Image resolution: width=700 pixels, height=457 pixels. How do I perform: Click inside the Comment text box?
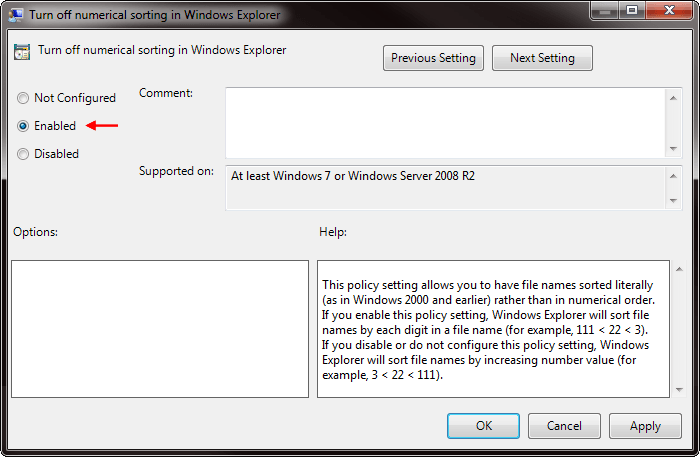tap(445, 123)
